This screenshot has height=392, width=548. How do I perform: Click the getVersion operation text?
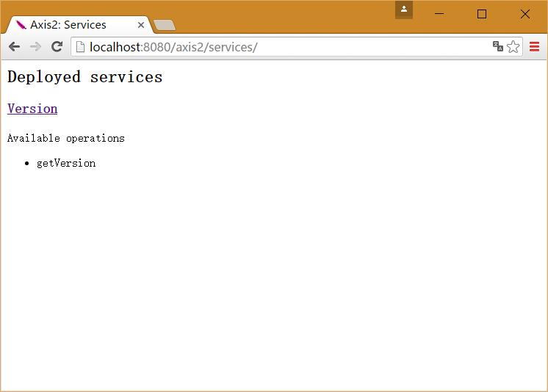point(66,163)
